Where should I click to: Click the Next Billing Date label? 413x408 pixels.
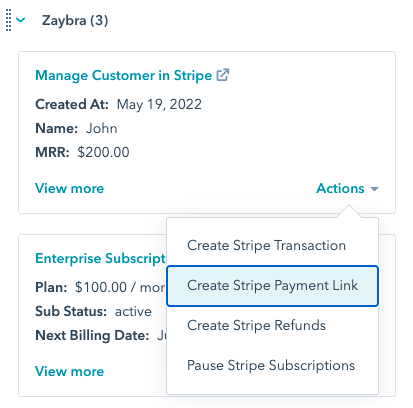coord(92,335)
